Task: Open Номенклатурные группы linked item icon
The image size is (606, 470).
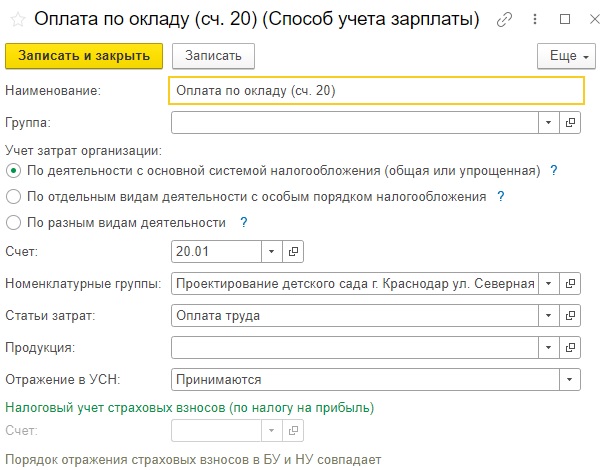Action: tap(570, 284)
